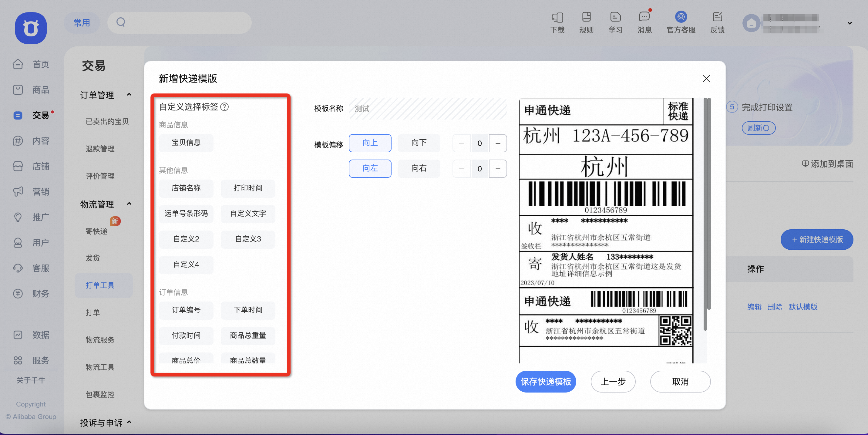
Task: Click the search magnifier icon
Action: click(121, 22)
